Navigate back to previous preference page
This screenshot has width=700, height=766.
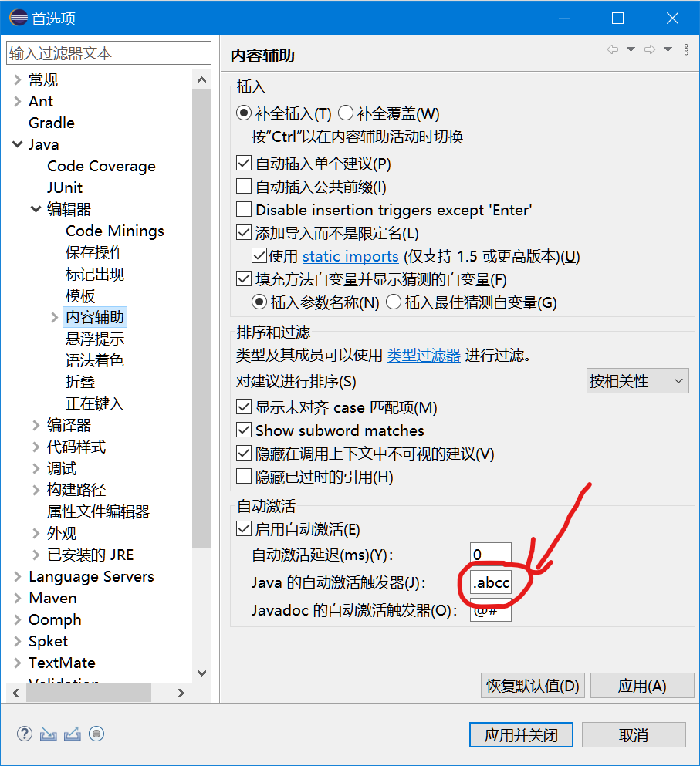pyautogui.click(x=612, y=49)
